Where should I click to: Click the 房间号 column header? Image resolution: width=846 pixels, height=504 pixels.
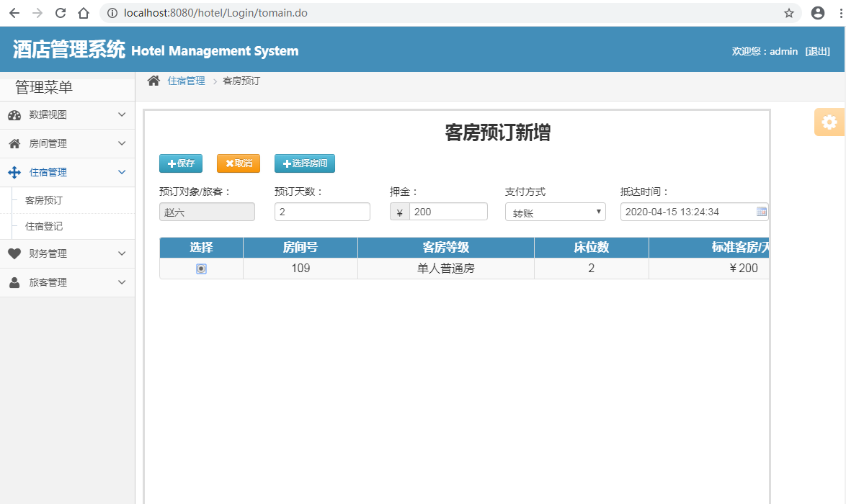coord(300,248)
